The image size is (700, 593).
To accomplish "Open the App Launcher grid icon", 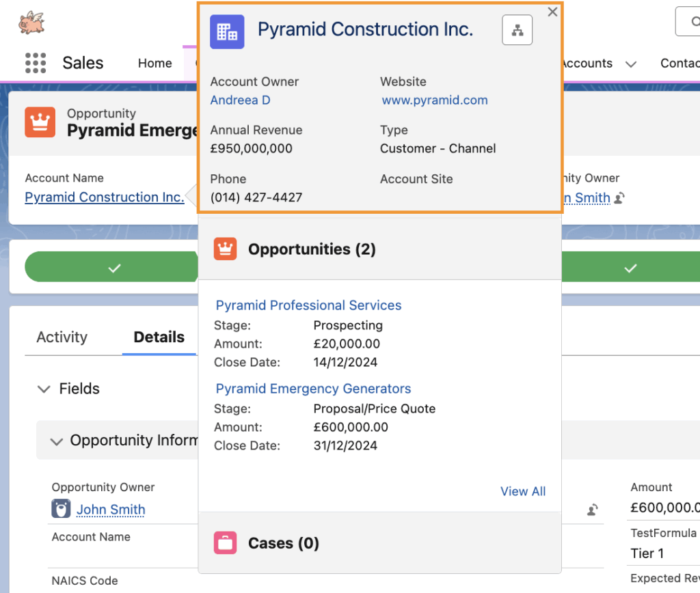I will (35, 63).
